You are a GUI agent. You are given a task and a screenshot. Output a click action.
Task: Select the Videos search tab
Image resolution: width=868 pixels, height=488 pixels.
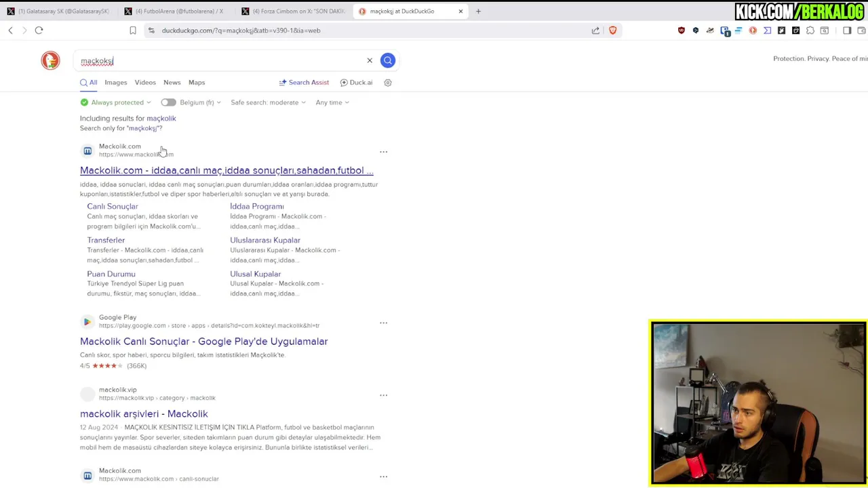(145, 83)
